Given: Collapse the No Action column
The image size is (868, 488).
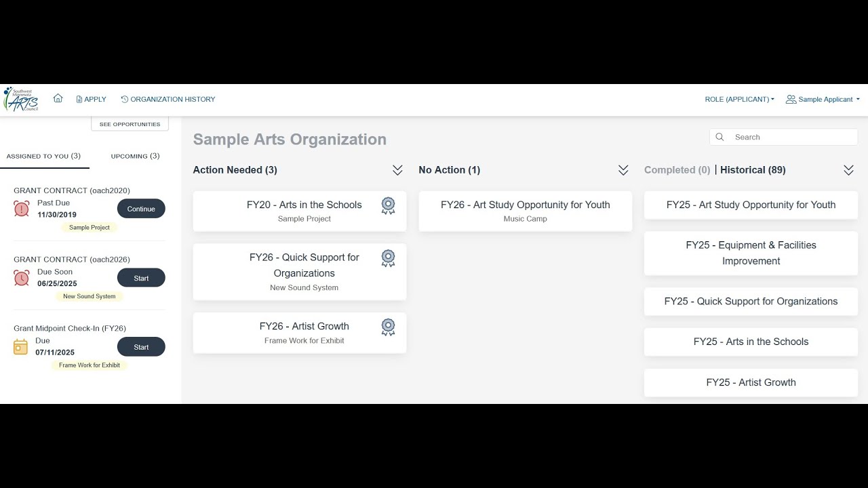Looking at the screenshot, I should click(x=623, y=170).
